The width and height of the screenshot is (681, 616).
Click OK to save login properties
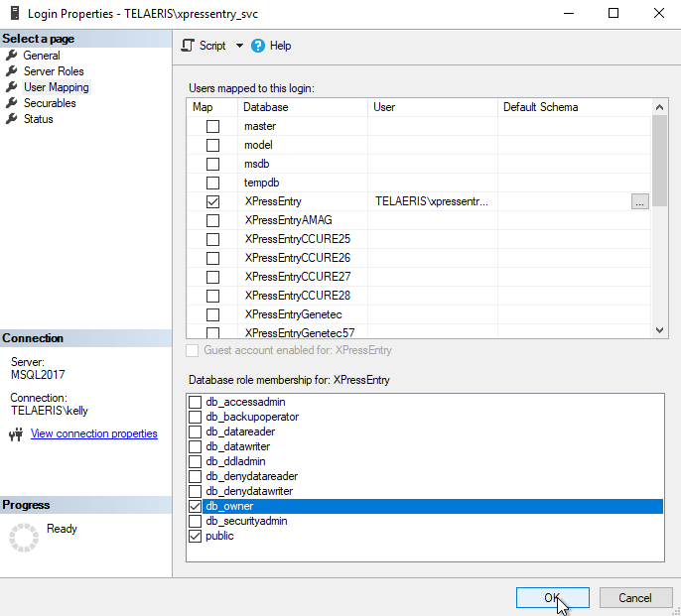click(x=552, y=598)
